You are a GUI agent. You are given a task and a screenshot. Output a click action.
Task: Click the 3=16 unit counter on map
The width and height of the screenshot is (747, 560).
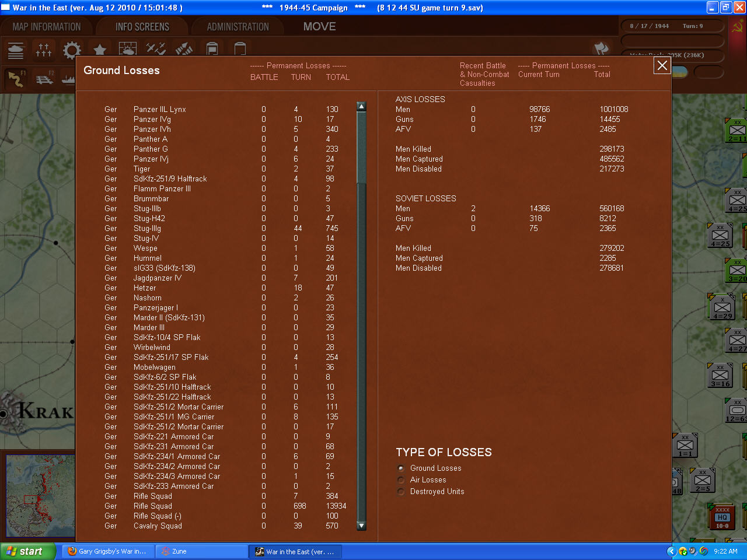coord(721,376)
